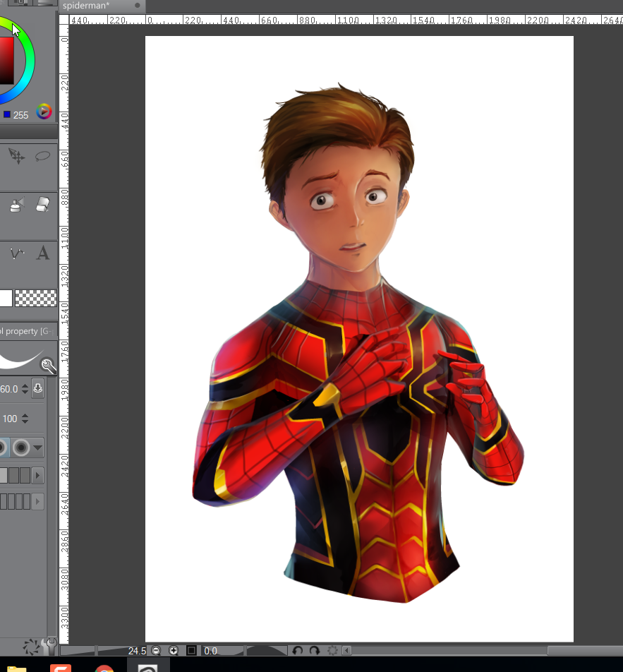Open the anti-aliasing dropdown arrow
Viewport: 623px width, 672px height.
[38, 448]
